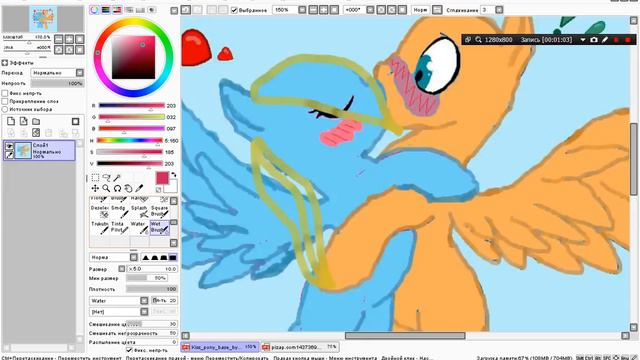Choose the Tinta Pilot brush
This screenshot has width=640, height=360.
point(120,227)
